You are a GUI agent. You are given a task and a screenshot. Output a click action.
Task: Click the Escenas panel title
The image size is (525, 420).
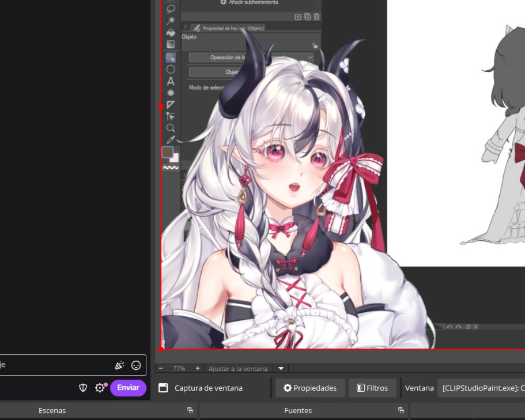coord(52,410)
